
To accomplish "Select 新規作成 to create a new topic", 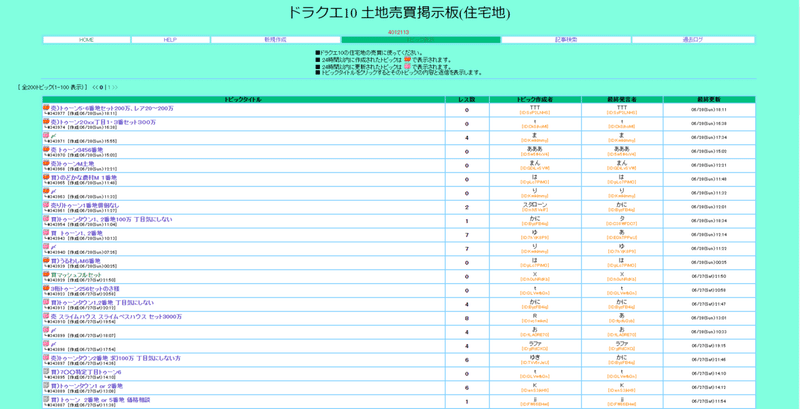I will tap(276, 40).
